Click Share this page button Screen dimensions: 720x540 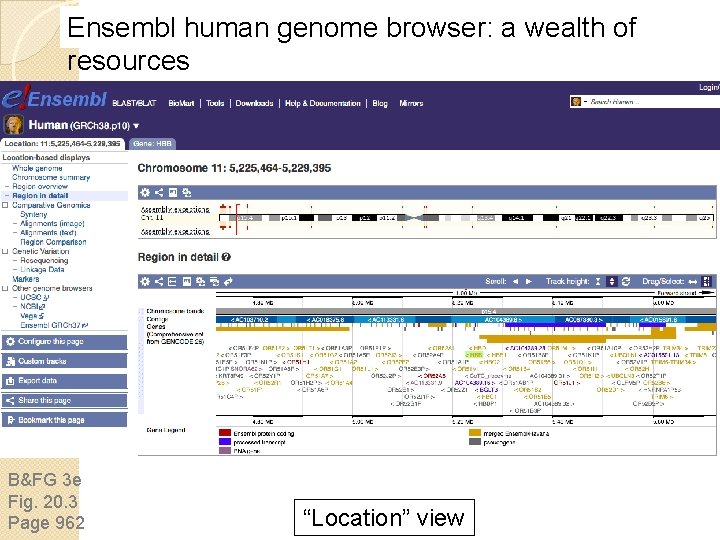(64, 400)
